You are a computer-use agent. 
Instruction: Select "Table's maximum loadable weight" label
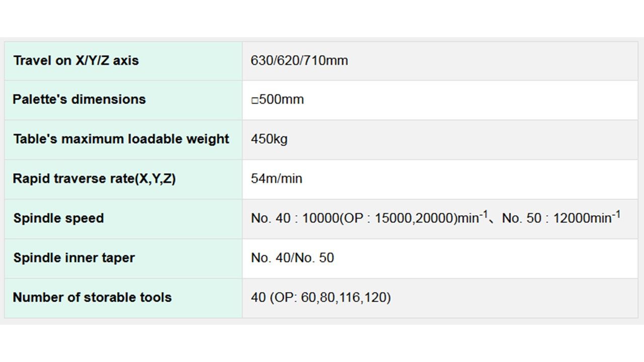(121, 139)
